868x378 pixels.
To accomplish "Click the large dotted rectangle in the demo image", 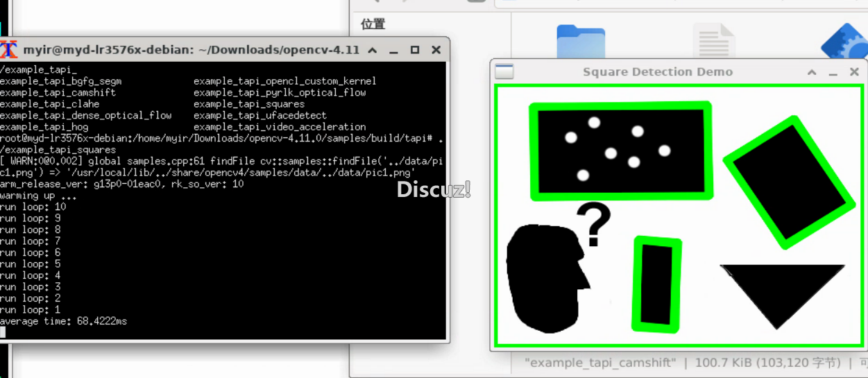I will pos(621,151).
